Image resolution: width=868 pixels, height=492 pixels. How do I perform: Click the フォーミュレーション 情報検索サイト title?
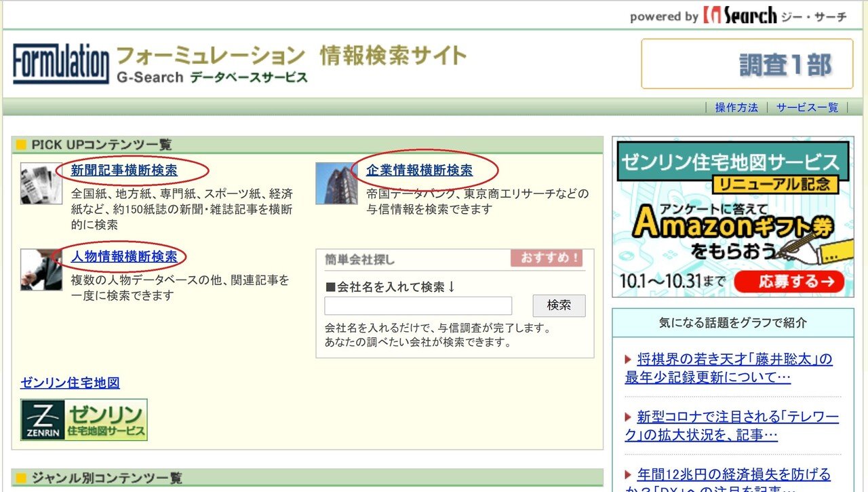[292, 56]
